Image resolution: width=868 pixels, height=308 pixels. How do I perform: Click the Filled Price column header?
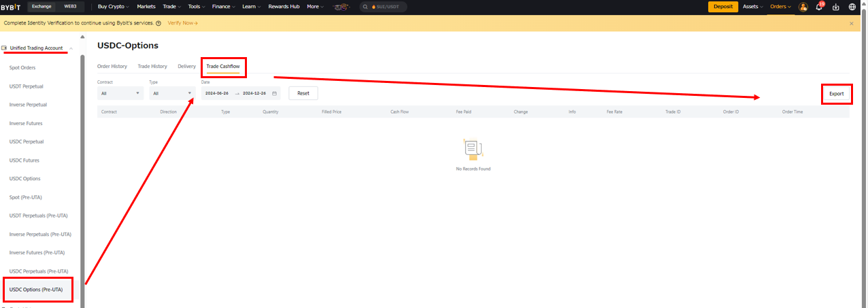coord(332,112)
